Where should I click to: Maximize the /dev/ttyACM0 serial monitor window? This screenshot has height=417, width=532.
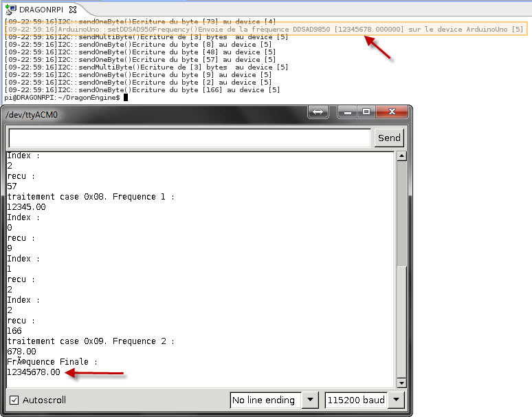[x=366, y=111]
